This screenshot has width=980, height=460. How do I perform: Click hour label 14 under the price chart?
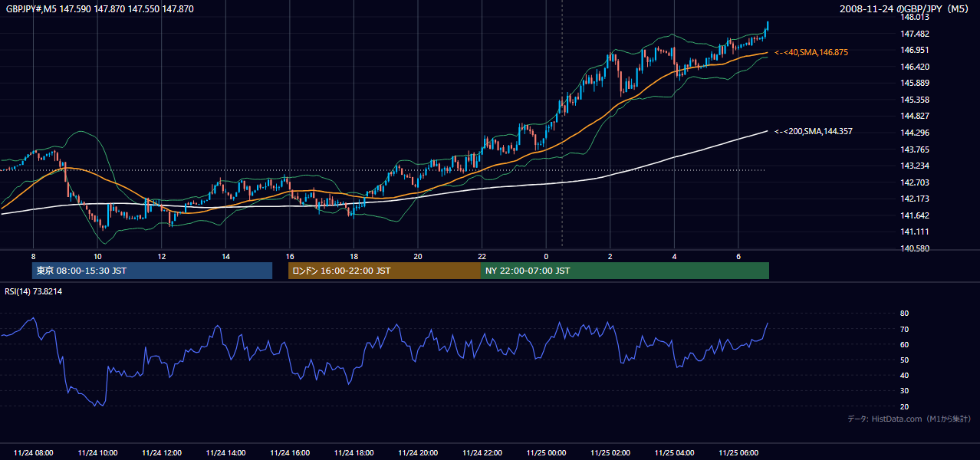point(225,256)
